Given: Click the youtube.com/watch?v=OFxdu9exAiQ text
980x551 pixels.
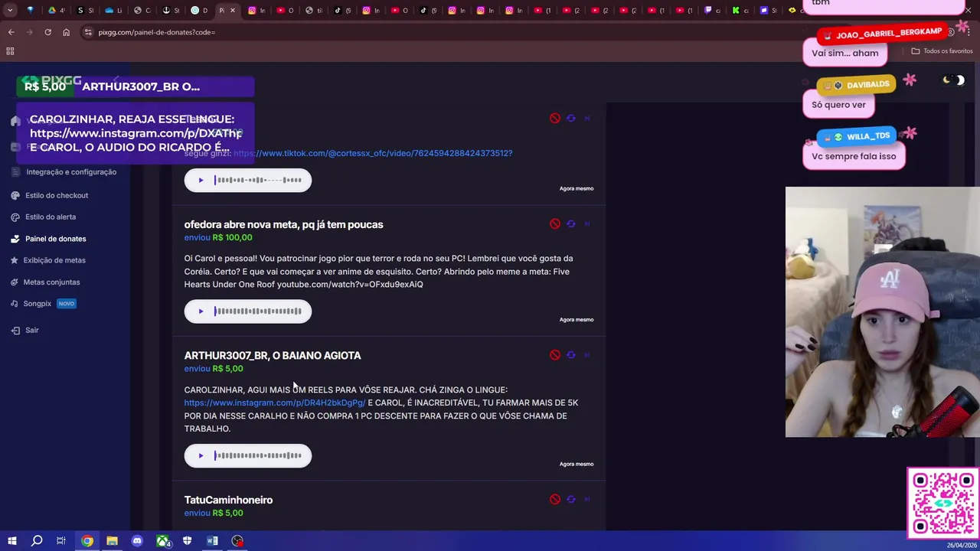Looking at the screenshot, I should 350,284.
